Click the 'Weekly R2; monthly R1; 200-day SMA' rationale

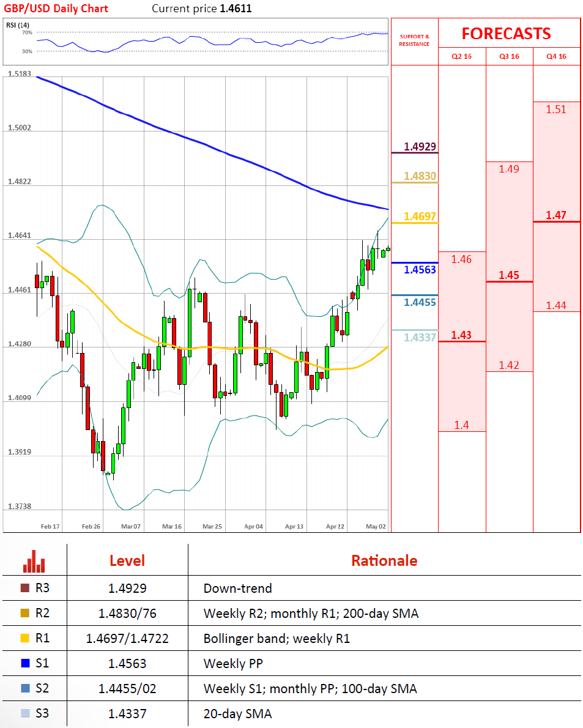coord(311,614)
